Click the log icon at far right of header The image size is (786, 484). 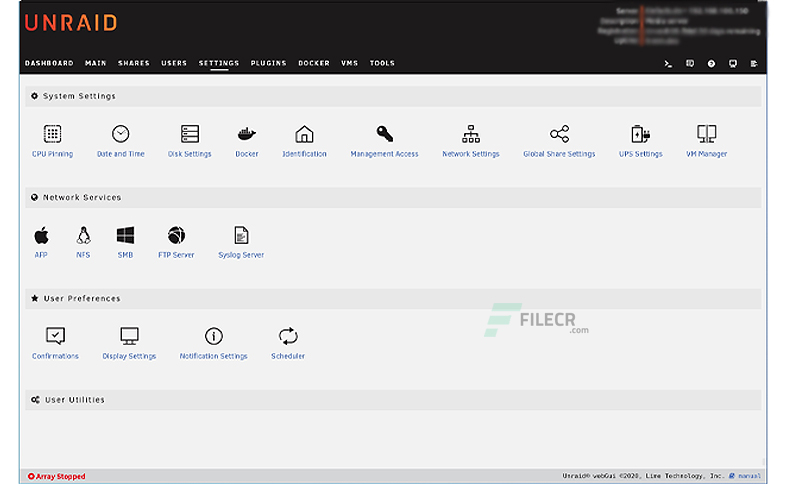coord(754,64)
